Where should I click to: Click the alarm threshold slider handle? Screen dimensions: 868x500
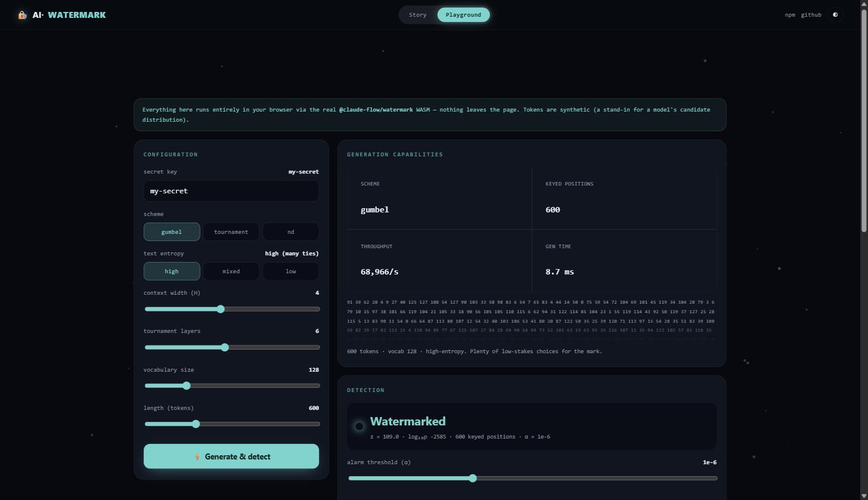(473, 478)
